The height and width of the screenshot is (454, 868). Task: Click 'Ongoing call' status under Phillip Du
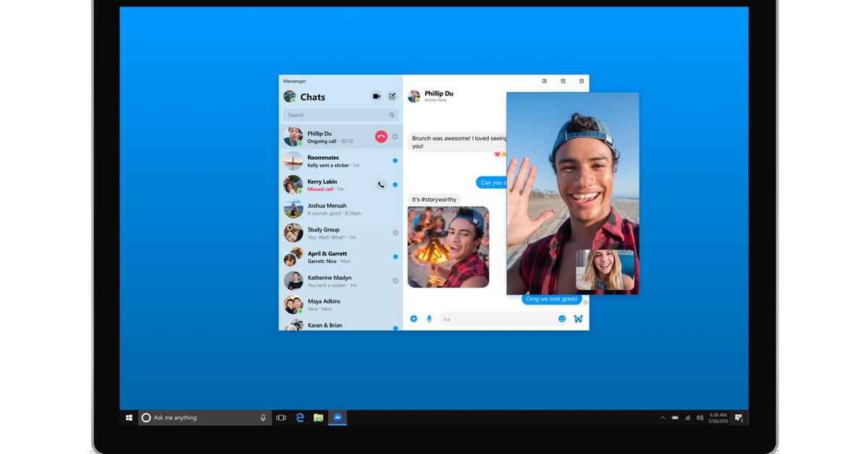322,142
